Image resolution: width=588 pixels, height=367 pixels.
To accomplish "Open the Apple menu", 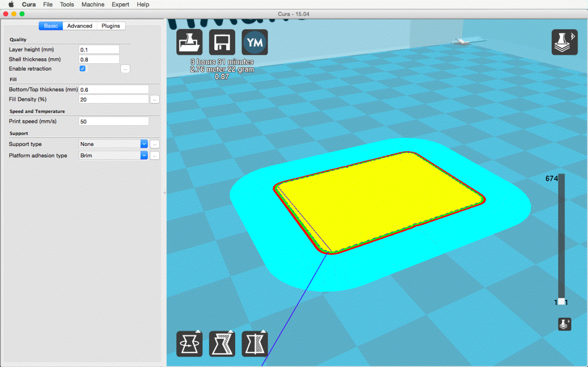I will coord(11,5).
